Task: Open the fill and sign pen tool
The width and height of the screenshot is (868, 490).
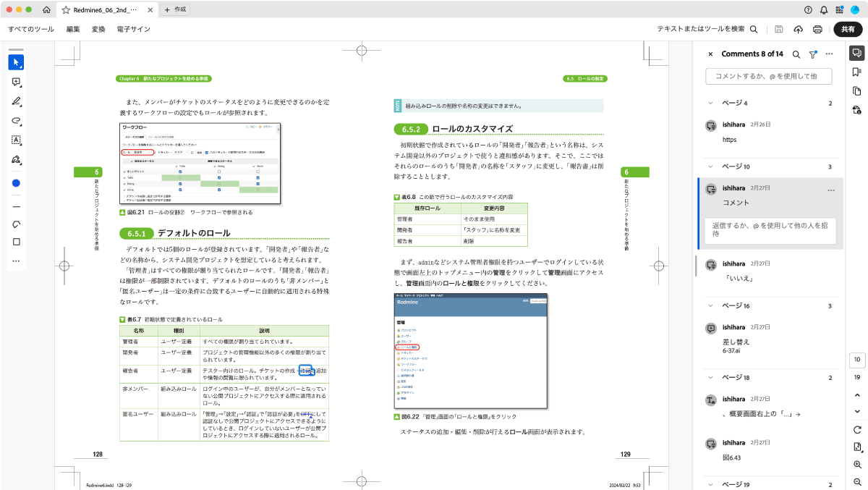Action: tap(16, 159)
